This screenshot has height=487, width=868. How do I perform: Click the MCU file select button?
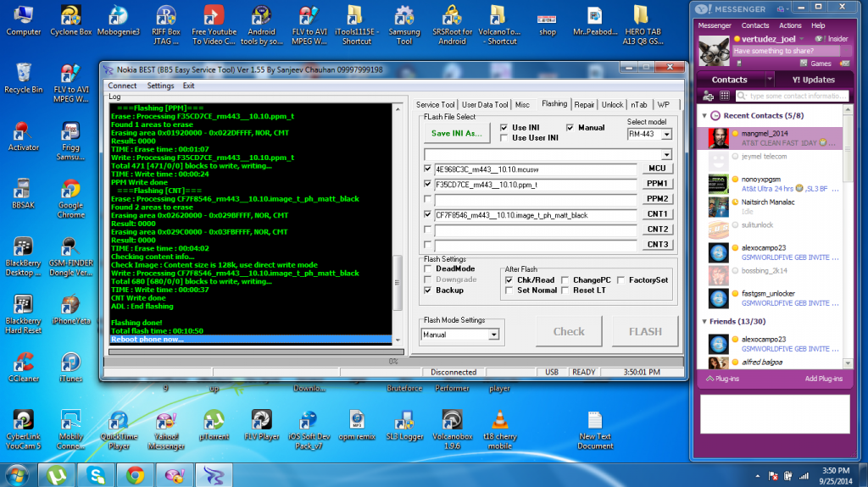click(x=658, y=169)
